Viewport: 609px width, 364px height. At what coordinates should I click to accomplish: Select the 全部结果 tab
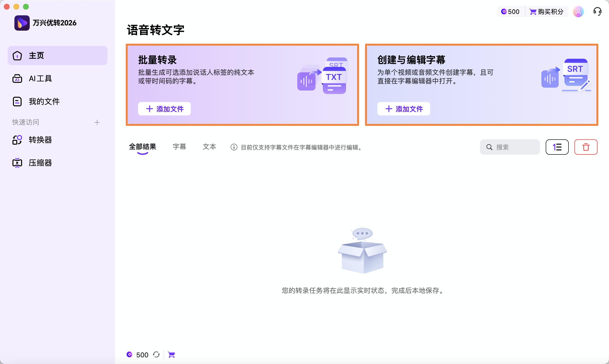click(x=142, y=147)
